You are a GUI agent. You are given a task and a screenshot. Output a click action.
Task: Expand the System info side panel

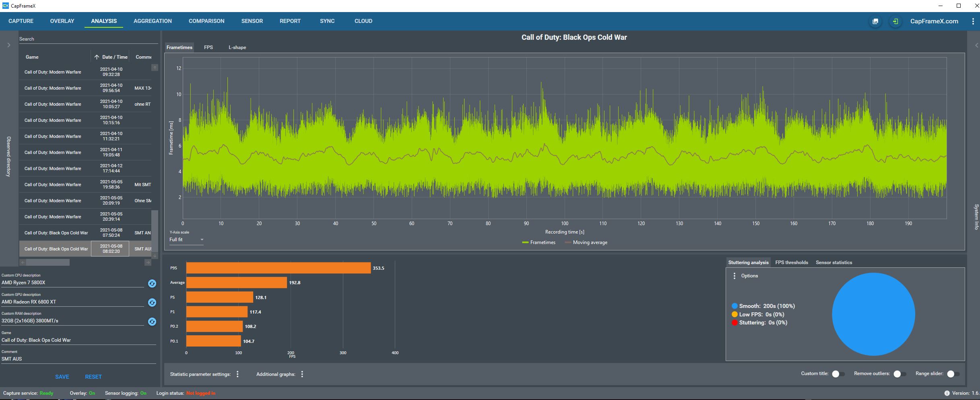pos(976,45)
